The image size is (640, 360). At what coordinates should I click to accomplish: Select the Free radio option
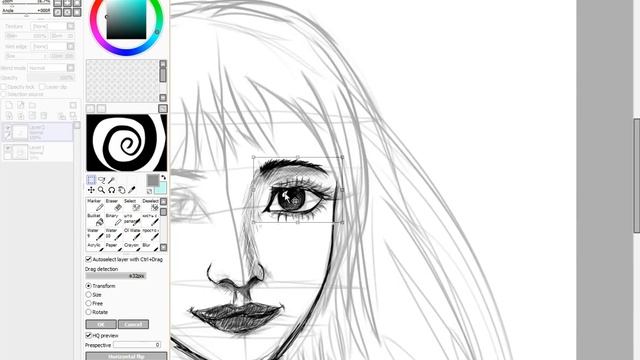(x=89, y=303)
